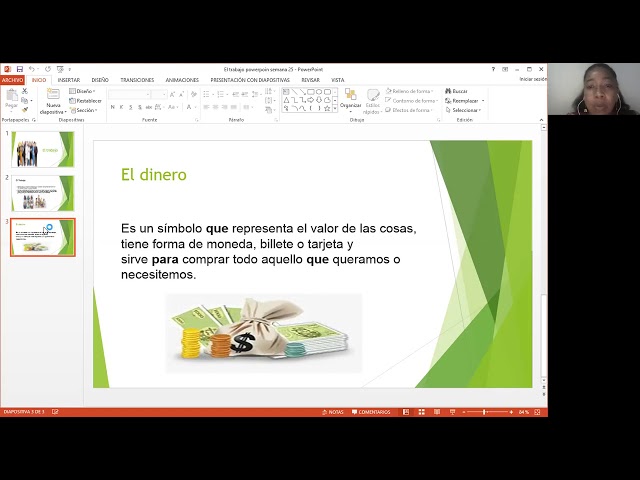This screenshot has height=480, width=640.
Task: Select the oval shape in shapes gallery
Action: tap(319, 92)
